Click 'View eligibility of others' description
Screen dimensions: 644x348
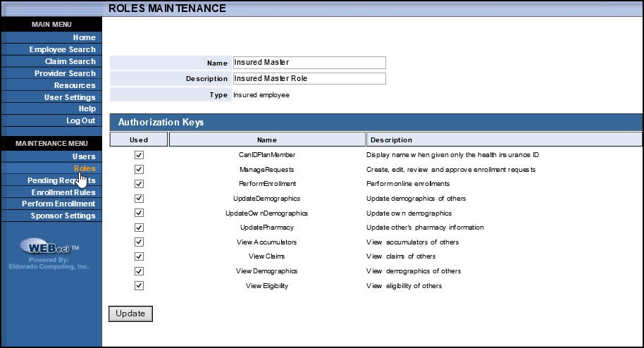pyautogui.click(x=404, y=285)
